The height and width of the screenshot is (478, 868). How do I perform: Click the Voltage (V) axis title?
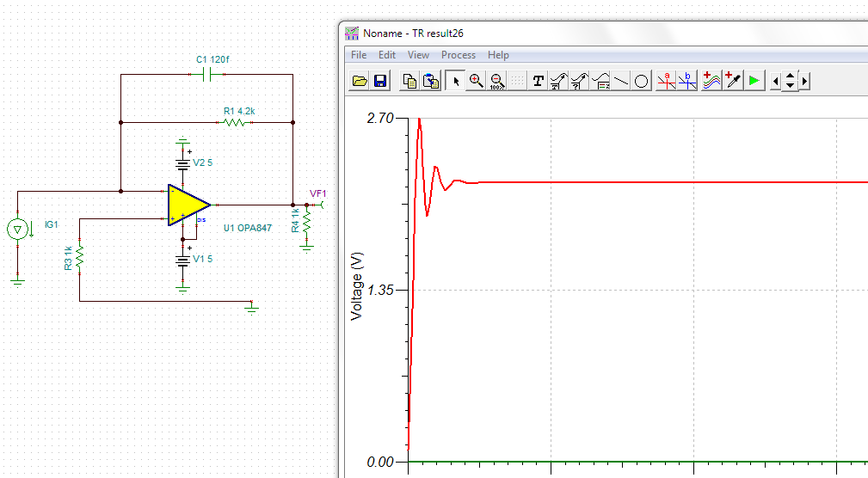(x=356, y=286)
